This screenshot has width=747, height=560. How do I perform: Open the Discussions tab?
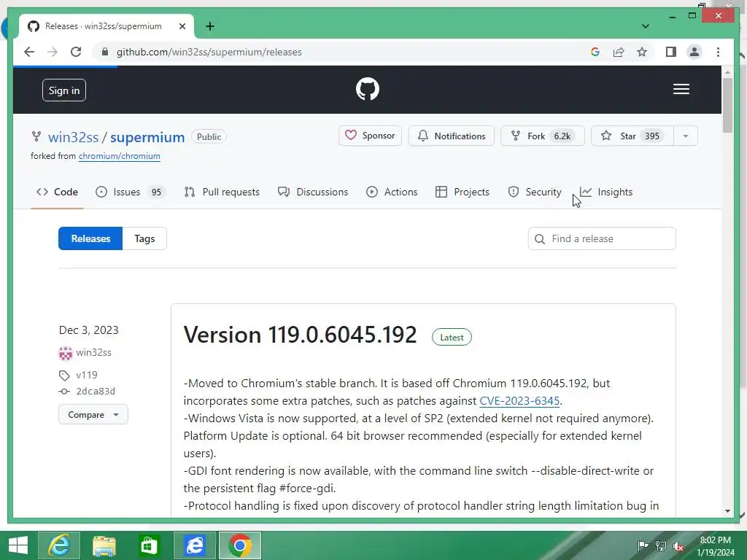click(x=313, y=192)
